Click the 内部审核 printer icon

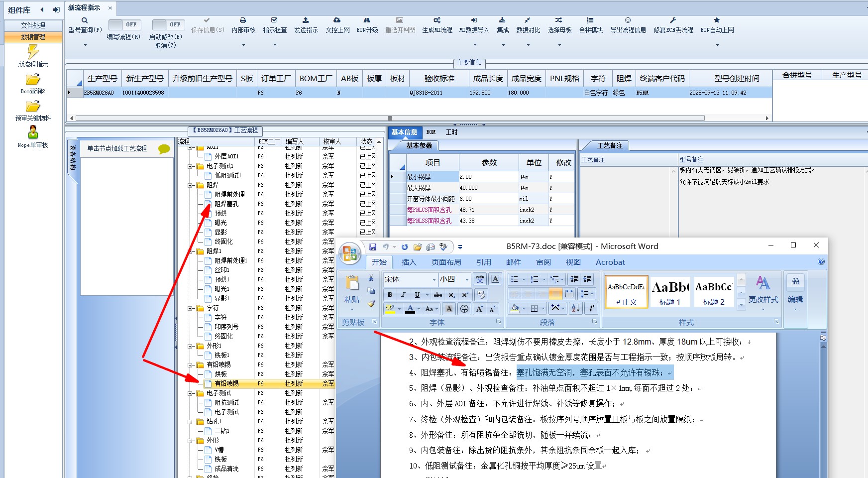pyautogui.click(x=243, y=20)
